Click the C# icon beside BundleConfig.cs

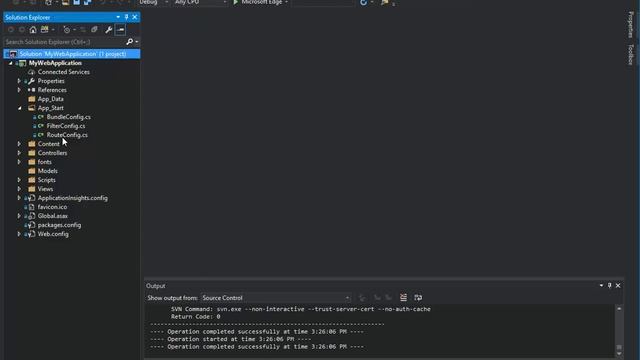point(40,117)
